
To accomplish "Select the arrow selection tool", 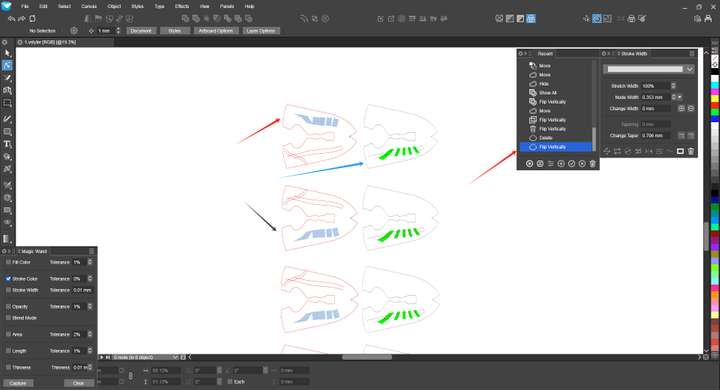I will [7, 53].
